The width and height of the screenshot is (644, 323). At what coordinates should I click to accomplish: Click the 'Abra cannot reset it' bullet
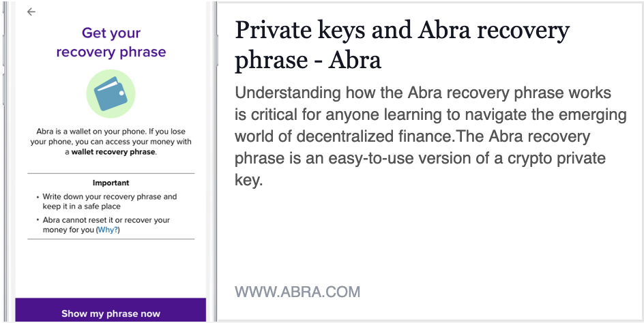[x=106, y=225]
